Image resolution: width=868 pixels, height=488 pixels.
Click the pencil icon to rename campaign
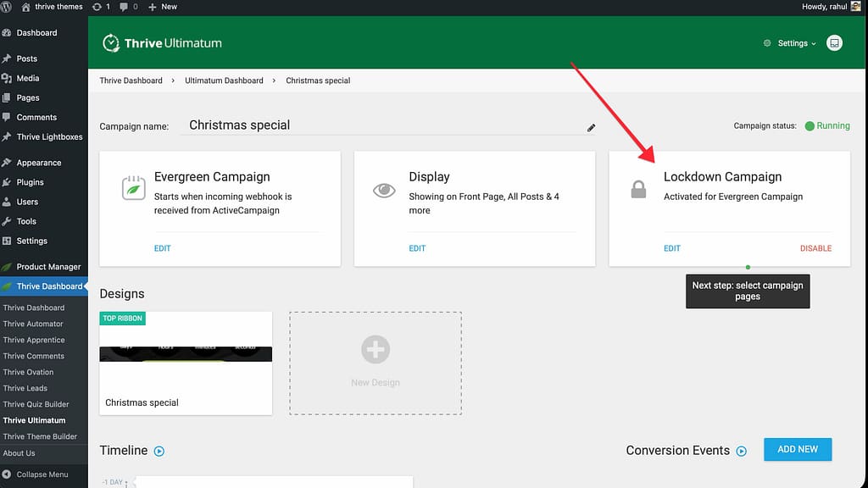click(591, 128)
